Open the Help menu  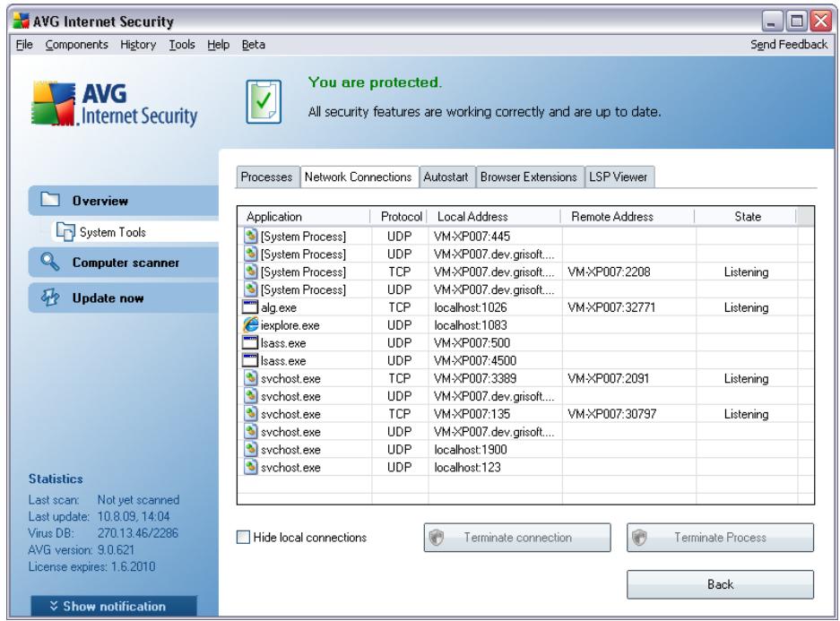[x=218, y=45]
